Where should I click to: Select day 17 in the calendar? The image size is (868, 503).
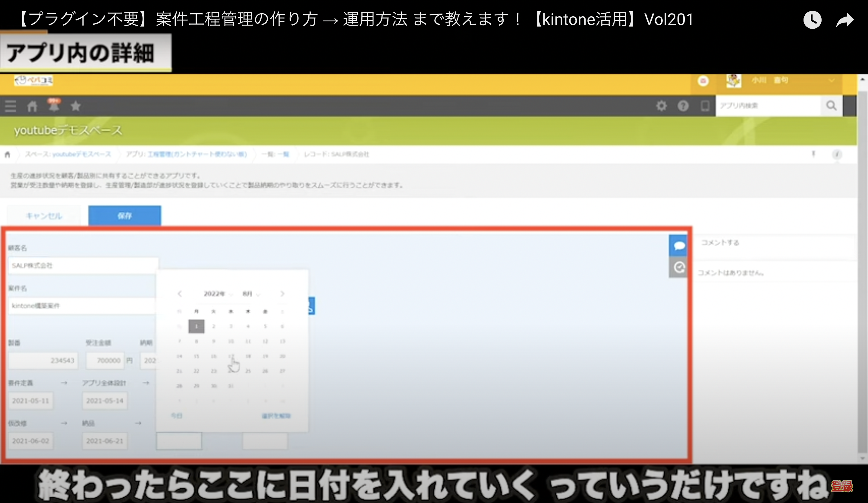[231, 356]
